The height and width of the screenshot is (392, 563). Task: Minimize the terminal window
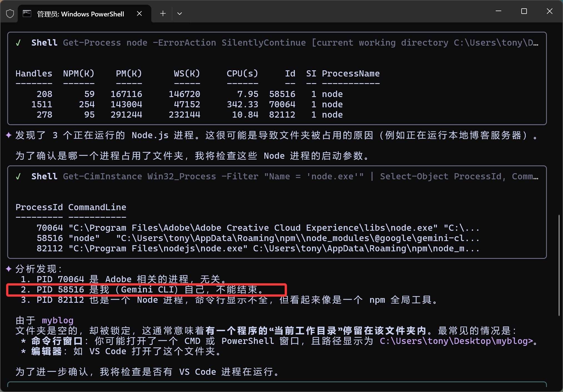pyautogui.click(x=498, y=11)
